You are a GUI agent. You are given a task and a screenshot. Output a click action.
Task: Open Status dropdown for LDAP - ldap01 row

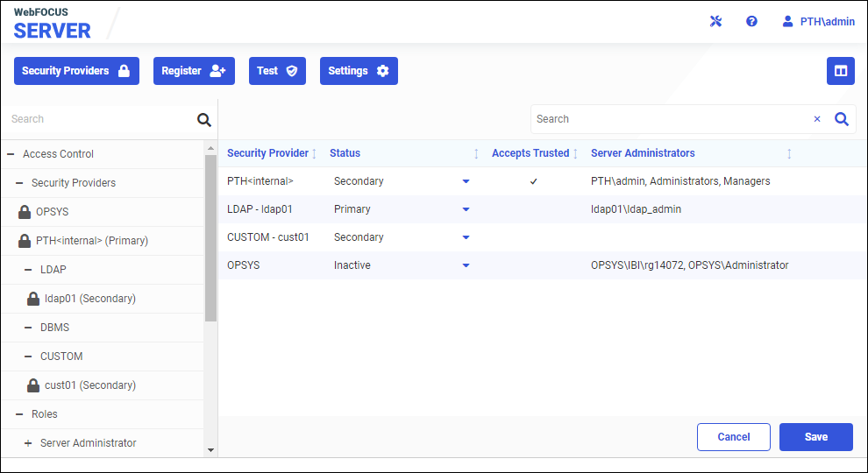[x=466, y=209]
